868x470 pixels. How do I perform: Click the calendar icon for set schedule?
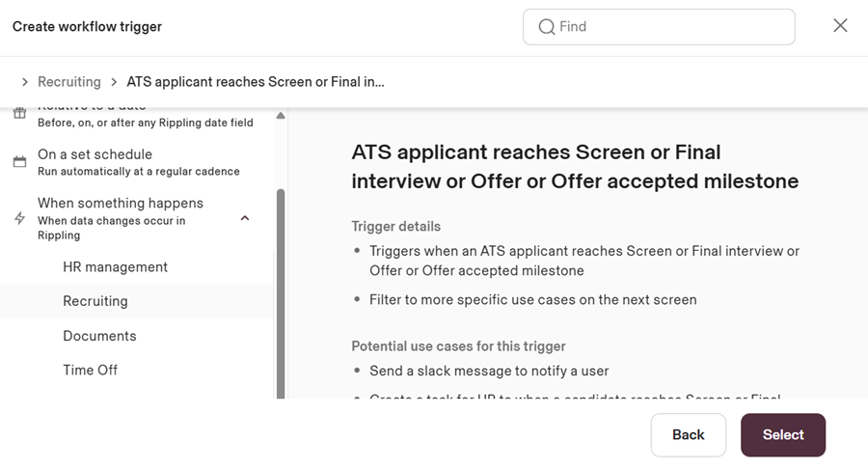(x=19, y=162)
